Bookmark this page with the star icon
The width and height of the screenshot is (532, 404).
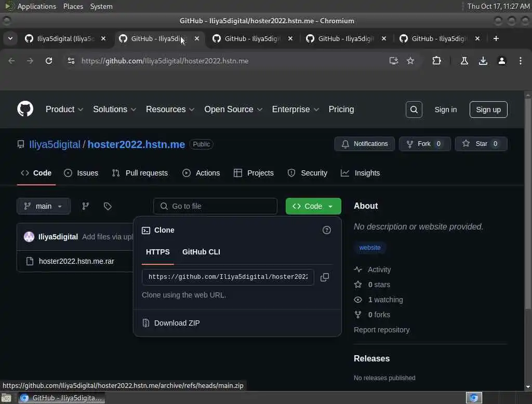click(410, 61)
